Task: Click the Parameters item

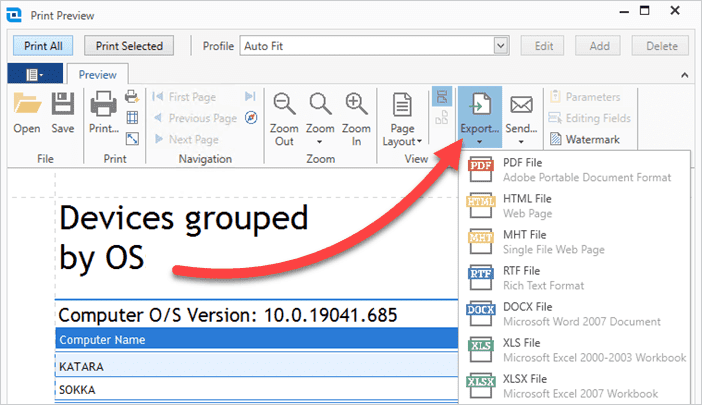Action: coord(585,97)
